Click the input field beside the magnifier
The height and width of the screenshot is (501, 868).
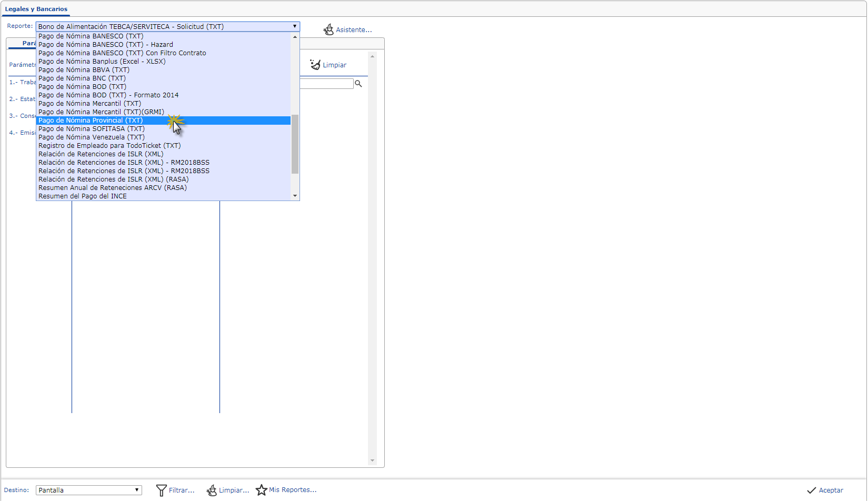point(326,84)
